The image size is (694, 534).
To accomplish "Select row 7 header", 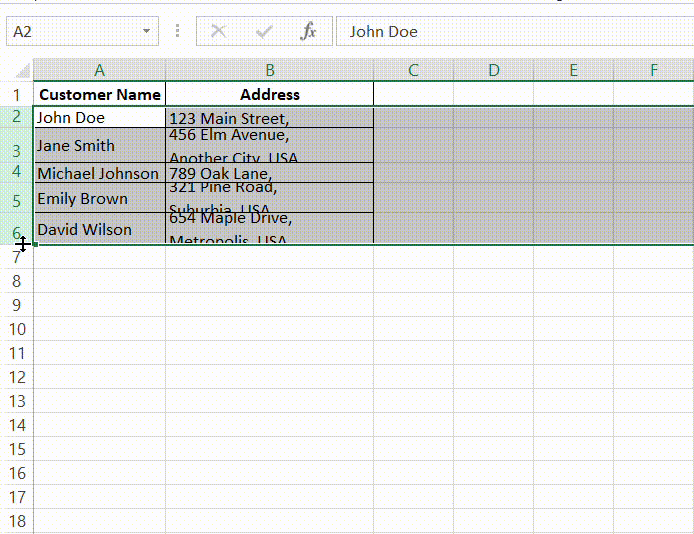I will (x=16, y=257).
